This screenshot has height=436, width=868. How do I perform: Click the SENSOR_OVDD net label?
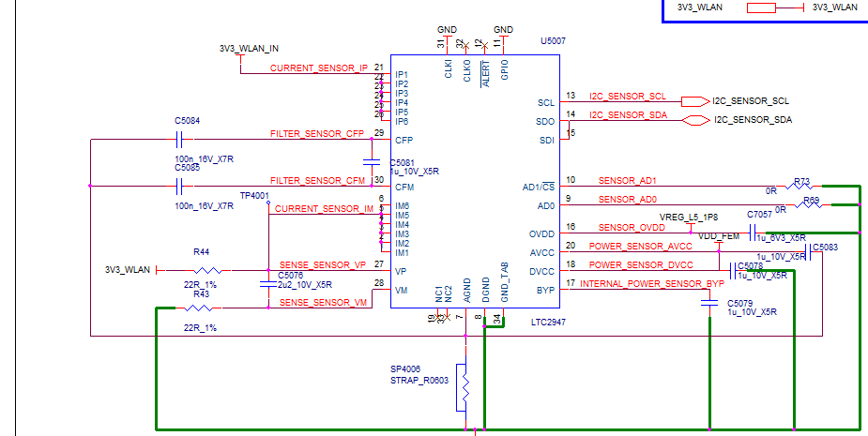632,228
